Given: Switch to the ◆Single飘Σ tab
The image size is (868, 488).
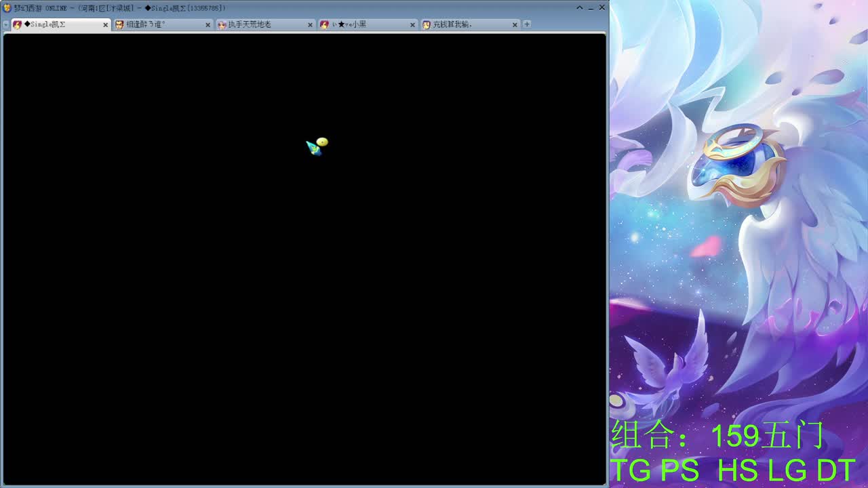Looking at the screenshot, I should click(x=60, y=24).
